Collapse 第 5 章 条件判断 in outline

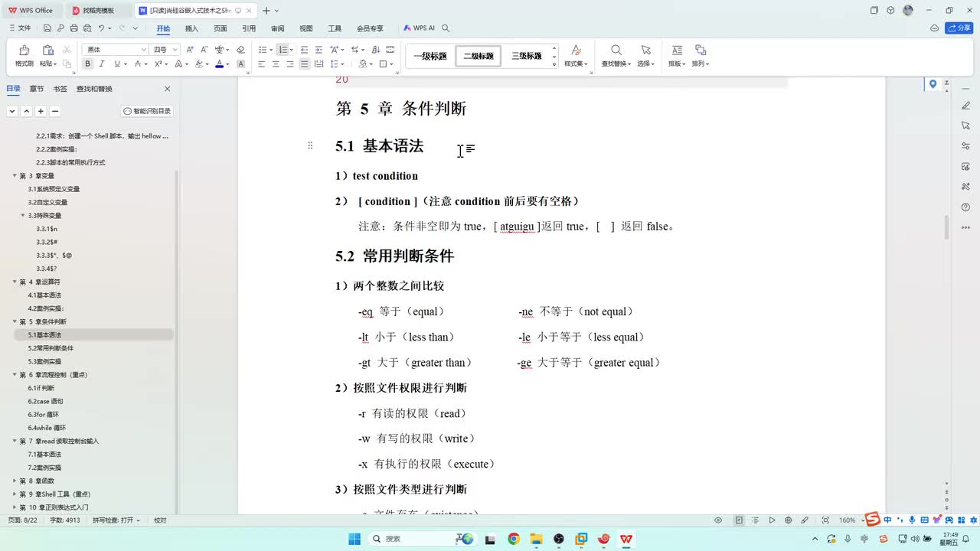15,321
